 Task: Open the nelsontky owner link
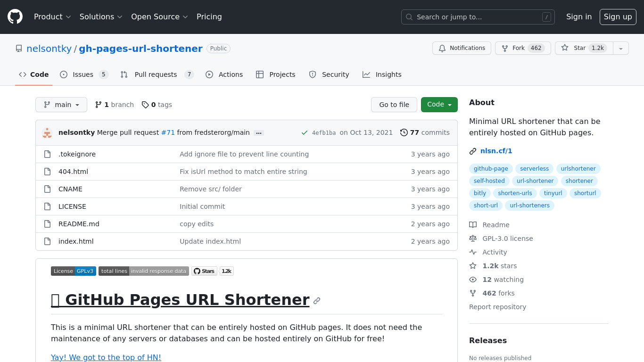[x=49, y=49]
